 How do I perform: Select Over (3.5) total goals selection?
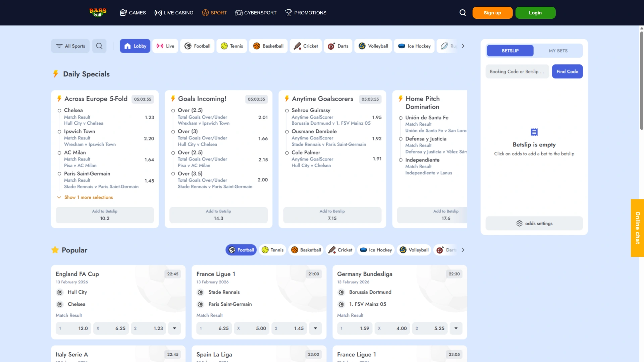[173, 174]
